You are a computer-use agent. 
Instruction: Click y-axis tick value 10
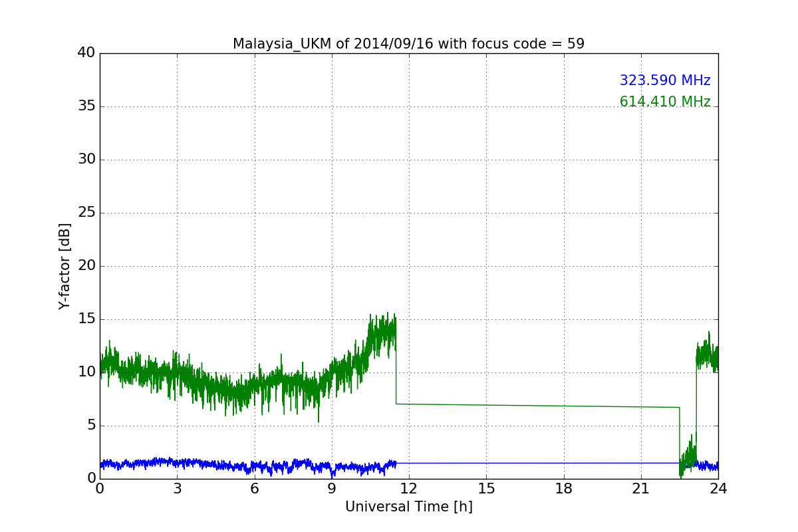coord(86,372)
